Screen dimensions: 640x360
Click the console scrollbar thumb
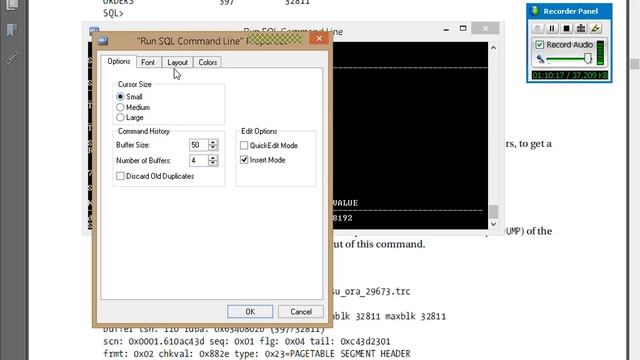pos(493,211)
